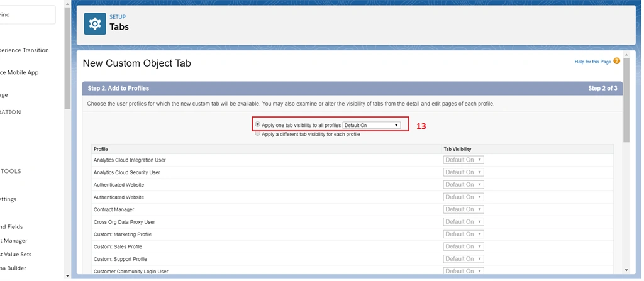Screen dimensions: 644x281
Task: Click the Analytics Cloud Security User profile name
Action: click(127, 172)
